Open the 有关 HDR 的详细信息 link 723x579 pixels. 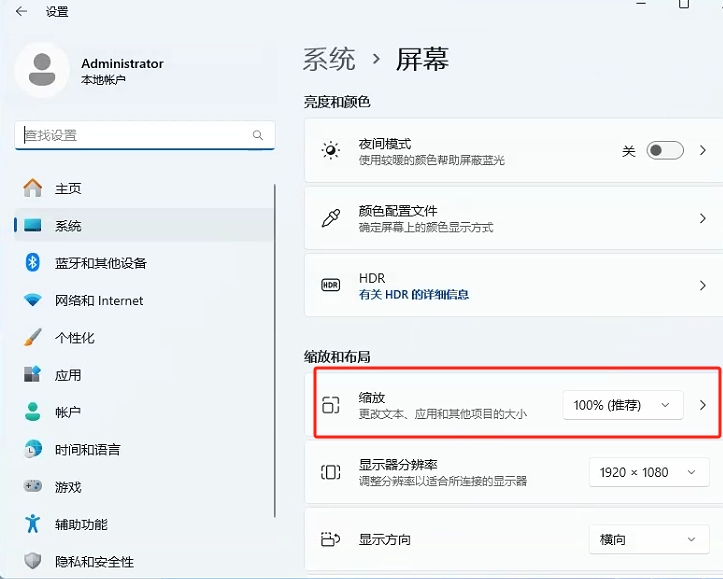(414, 294)
